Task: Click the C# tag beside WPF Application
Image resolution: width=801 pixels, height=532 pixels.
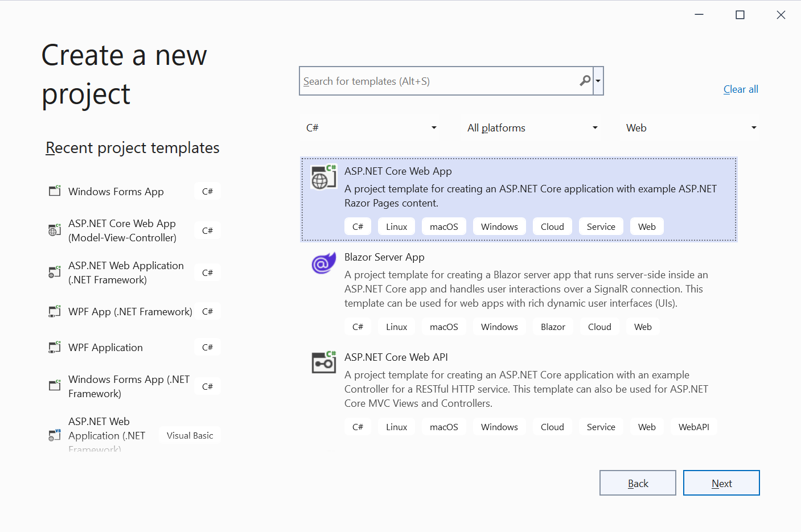Action: click(x=207, y=347)
